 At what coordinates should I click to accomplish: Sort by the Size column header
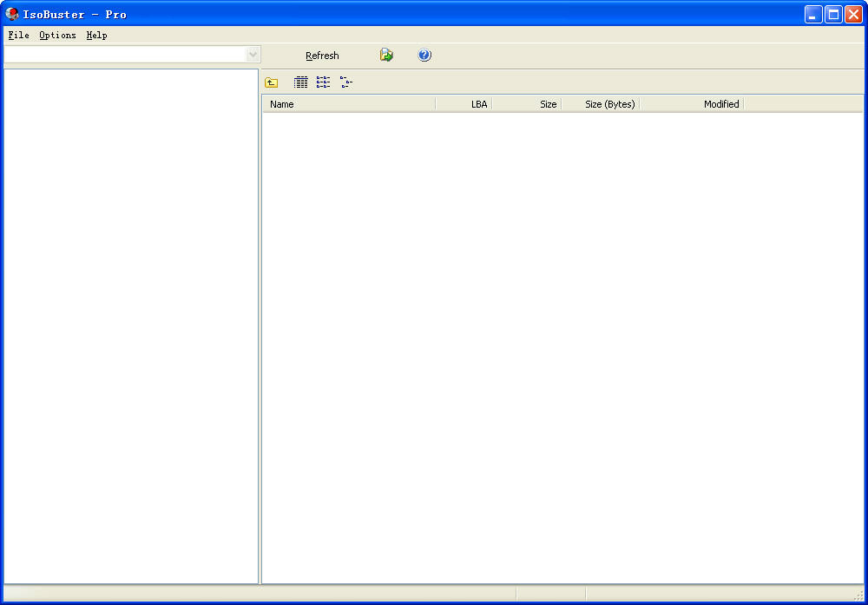click(527, 104)
